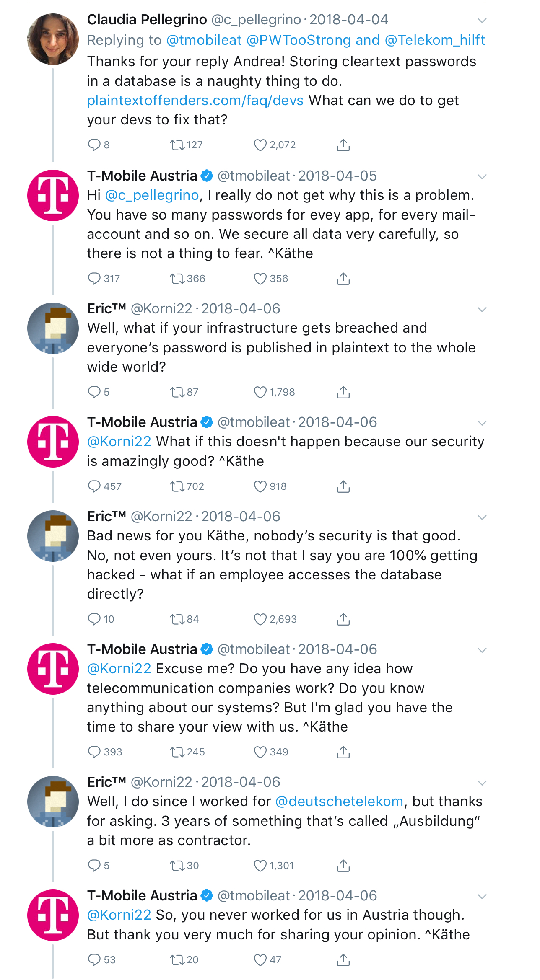Image resolution: width=540 pixels, height=980 pixels.
Task: Open options chevron on last T-Mobile tweet
Action: coord(482,897)
